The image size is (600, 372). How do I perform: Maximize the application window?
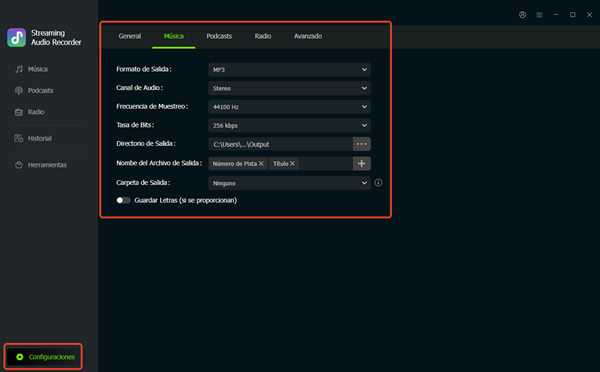tap(573, 15)
